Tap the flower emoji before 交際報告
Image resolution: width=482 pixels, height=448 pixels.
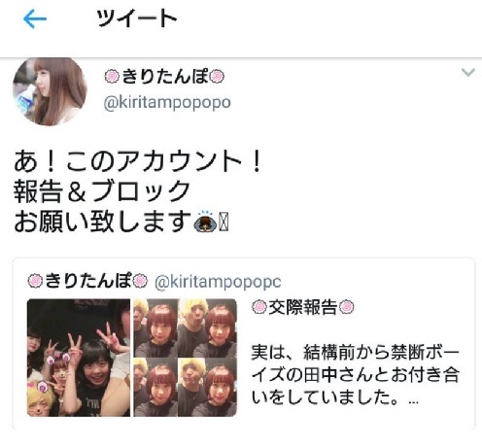click(x=259, y=307)
